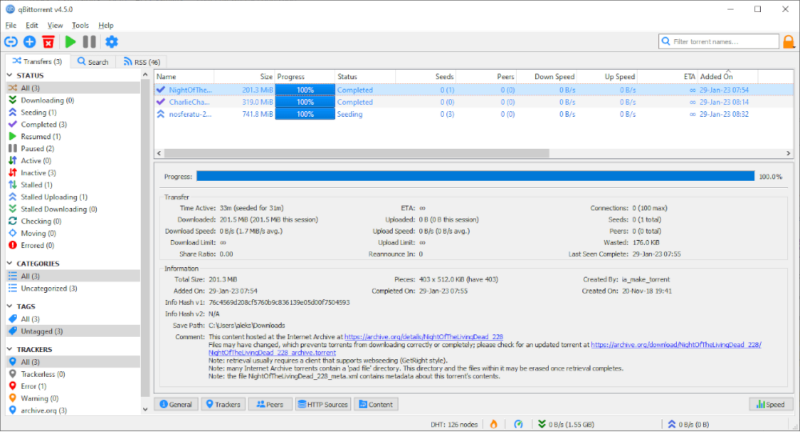The image size is (800, 432).
Task: Open the HTTP Sources properties tab
Action: [x=322, y=404]
